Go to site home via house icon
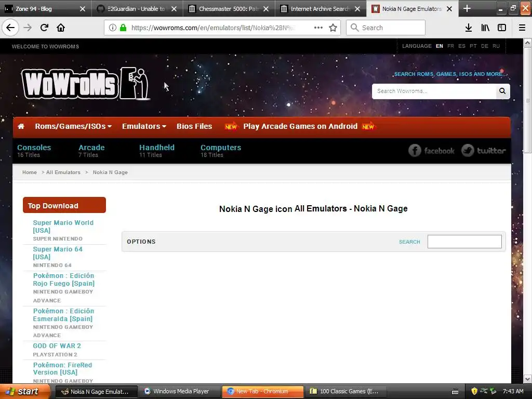This screenshot has width=532, height=399. (x=21, y=126)
